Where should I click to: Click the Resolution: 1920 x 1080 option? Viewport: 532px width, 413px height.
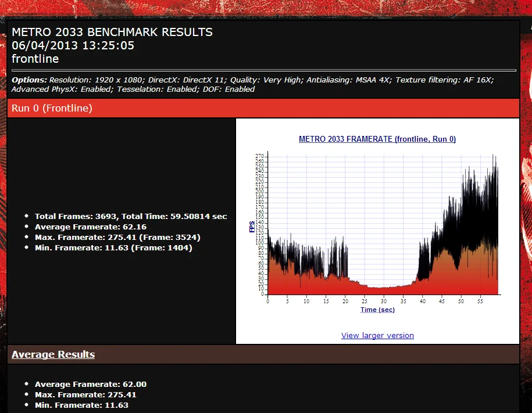click(x=97, y=80)
